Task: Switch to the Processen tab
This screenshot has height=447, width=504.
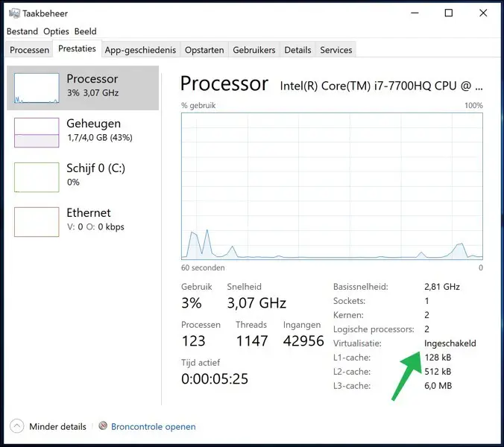Action: (x=29, y=50)
